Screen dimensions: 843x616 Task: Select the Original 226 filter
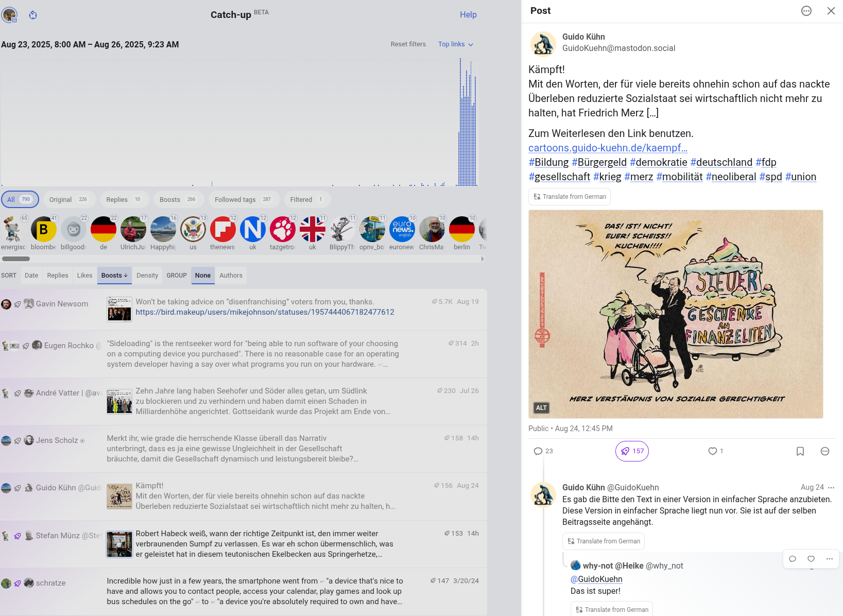coord(68,199)
